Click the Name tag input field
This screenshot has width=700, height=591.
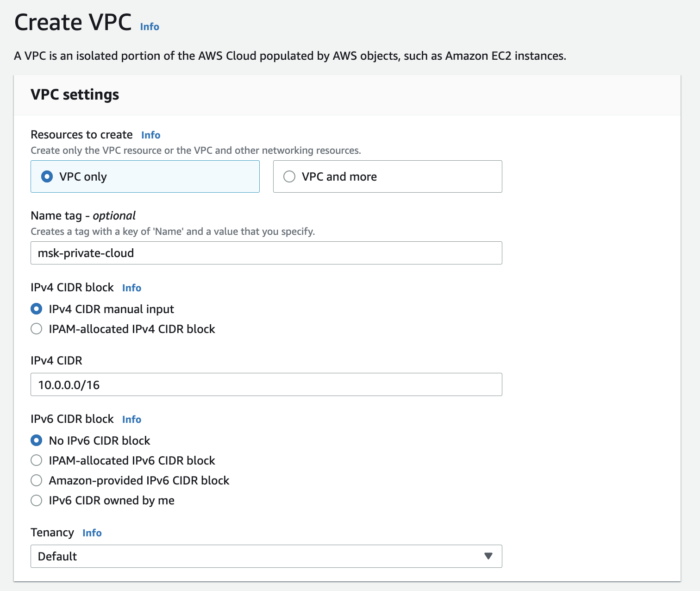click(266, 253)
